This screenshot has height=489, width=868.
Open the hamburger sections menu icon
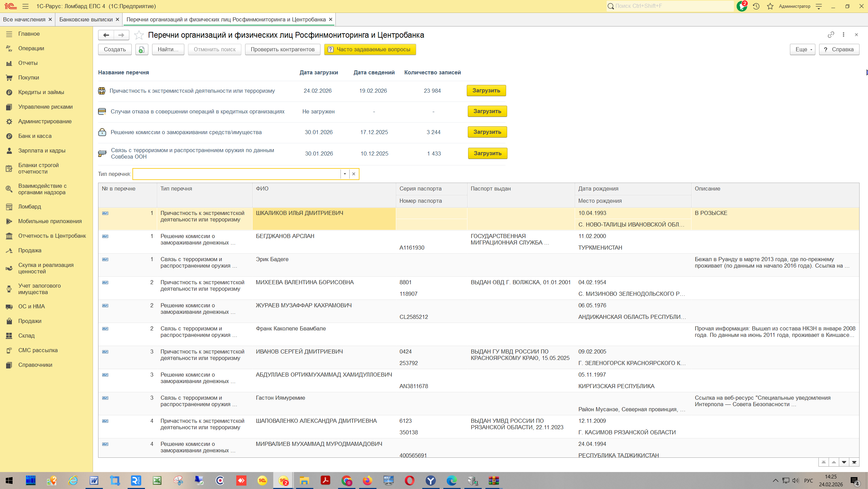pyautogui.click(x=25, y=6)
